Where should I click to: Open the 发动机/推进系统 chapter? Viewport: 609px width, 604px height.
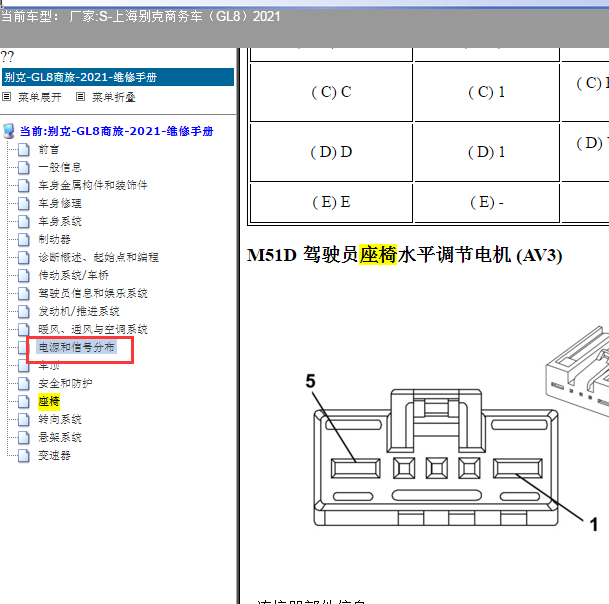pos(79,311)
